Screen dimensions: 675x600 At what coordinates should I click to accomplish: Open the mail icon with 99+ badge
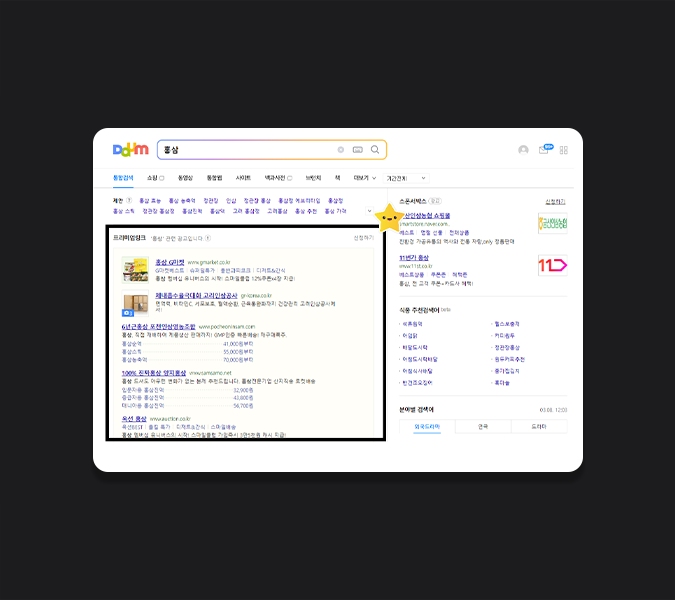tap(545, 149)
